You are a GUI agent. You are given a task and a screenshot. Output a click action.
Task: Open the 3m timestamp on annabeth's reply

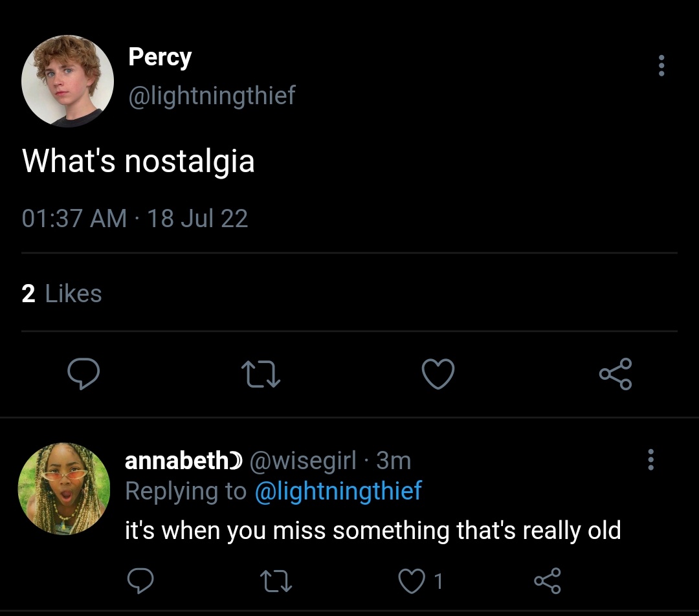tap(394, 461)
